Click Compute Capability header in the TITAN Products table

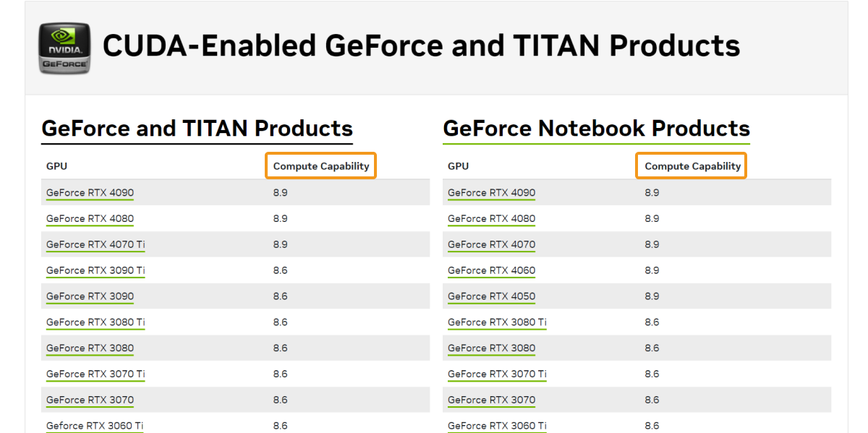coord(321,166)
